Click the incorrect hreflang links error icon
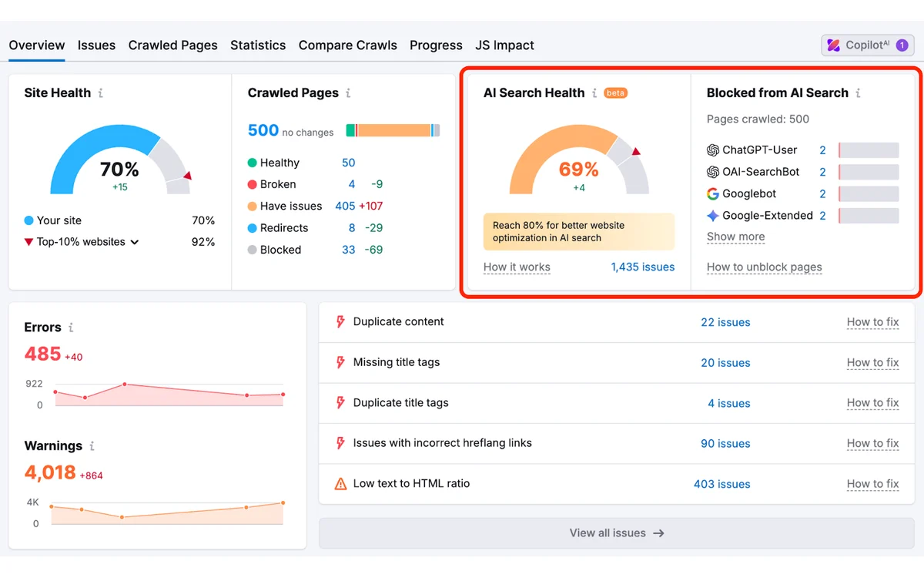 (x=340, y=443)
